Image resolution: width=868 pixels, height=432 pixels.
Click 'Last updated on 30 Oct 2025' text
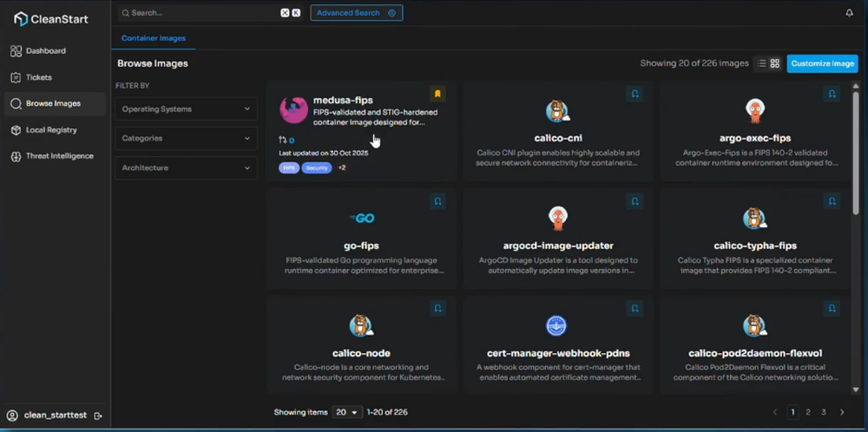pos(323,154)
